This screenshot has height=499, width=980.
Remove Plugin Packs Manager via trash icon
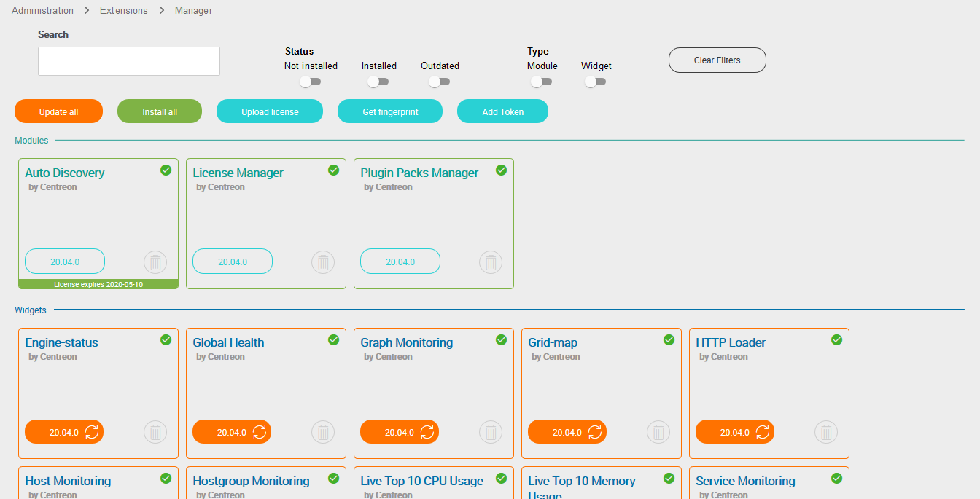click(491, 262)
